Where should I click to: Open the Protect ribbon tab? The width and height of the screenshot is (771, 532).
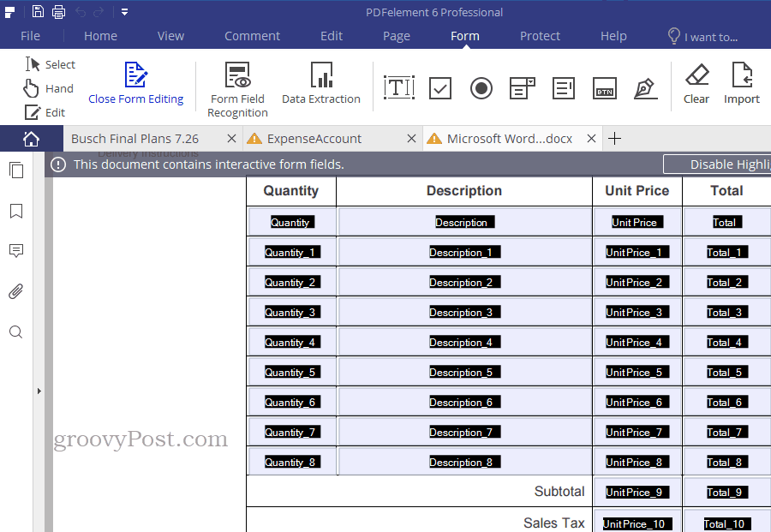pos(540,36)
